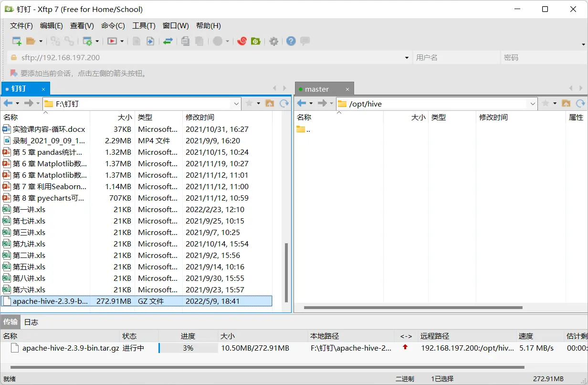Open the 编辑(E) menu

pyautogui.click(x=52, y=26)
